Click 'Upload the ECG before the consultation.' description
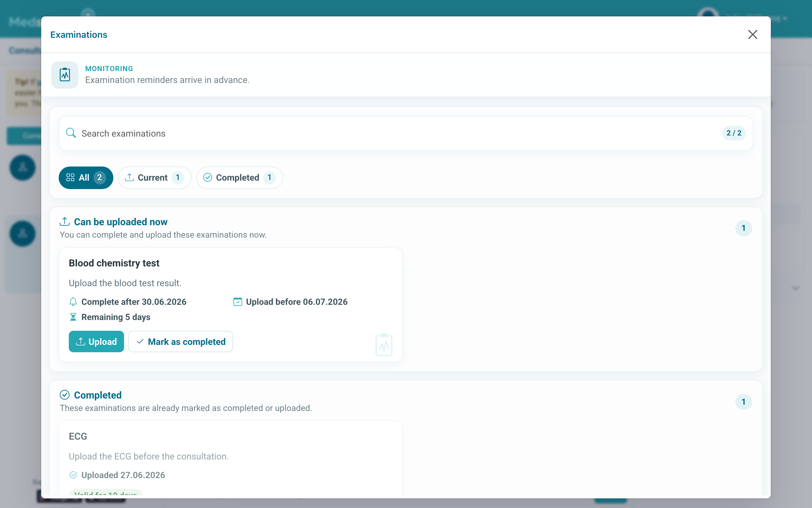The image size is (812, 508). click(x=149, y=456)
